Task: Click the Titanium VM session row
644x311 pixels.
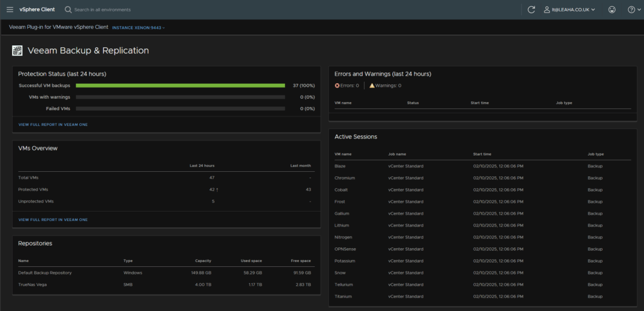Action: (482, 297)
